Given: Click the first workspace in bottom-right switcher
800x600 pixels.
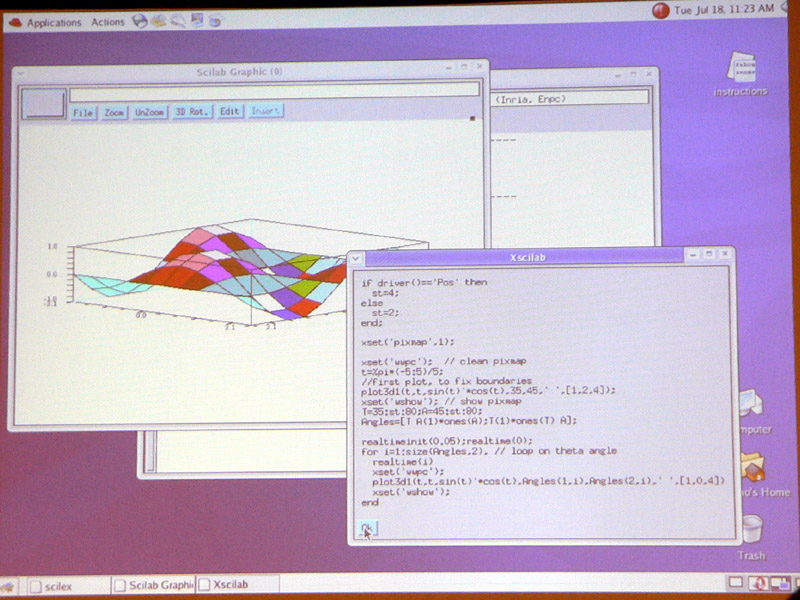Looking at the screenshot, I should tap(736, 583).
